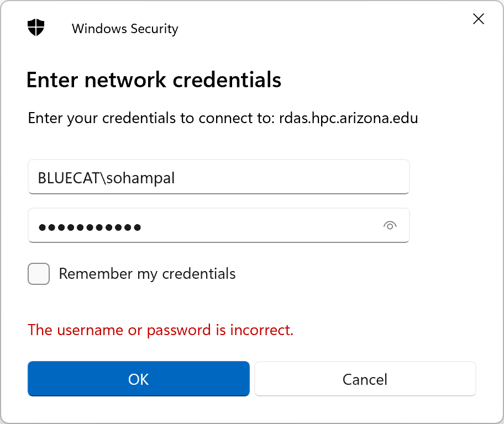Click the word "sohampal" in username box

pyautogui.click(x=140, y=178)
